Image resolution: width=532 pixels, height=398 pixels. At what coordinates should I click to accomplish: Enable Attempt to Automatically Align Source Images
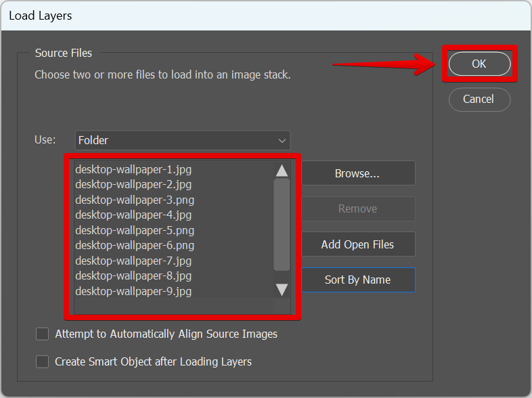[x=43, y=334]
